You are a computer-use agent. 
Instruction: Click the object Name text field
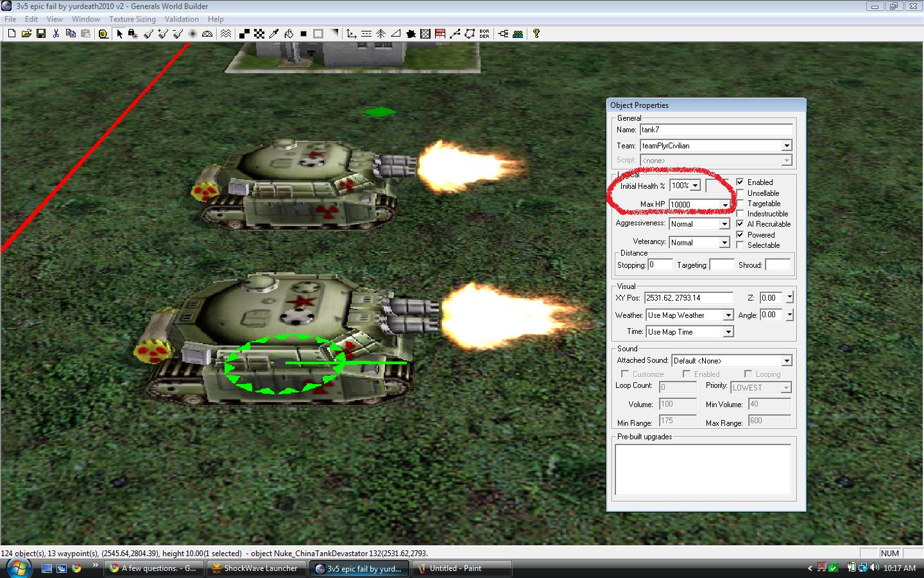pos(715,130)
